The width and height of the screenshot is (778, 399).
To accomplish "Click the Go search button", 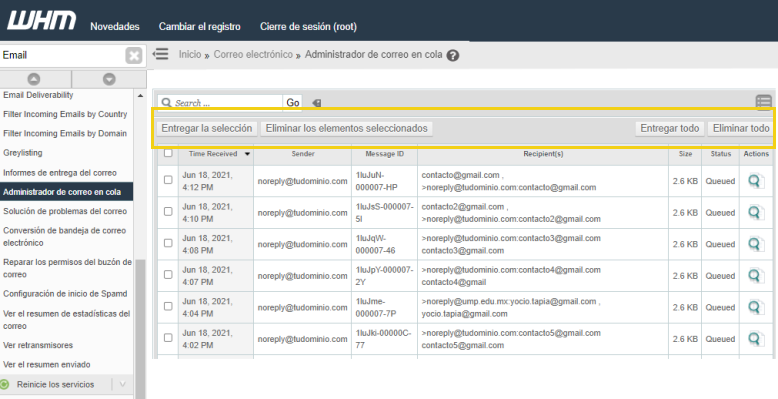I will [x=292, y=103].
